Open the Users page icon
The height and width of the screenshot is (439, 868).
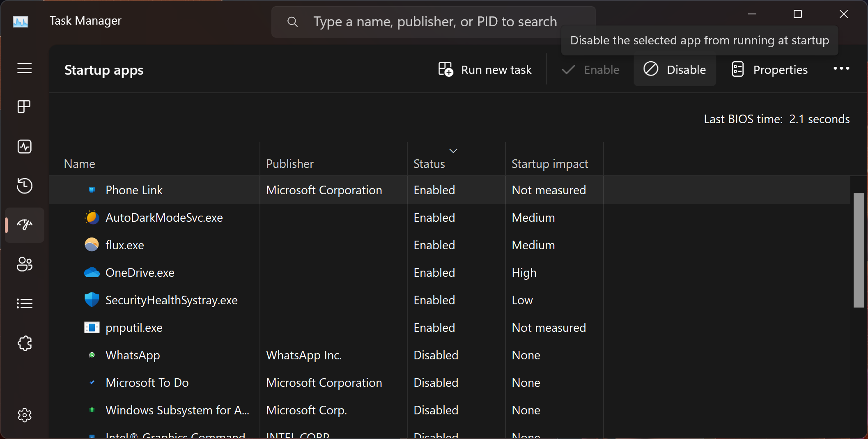click(25, 264)
